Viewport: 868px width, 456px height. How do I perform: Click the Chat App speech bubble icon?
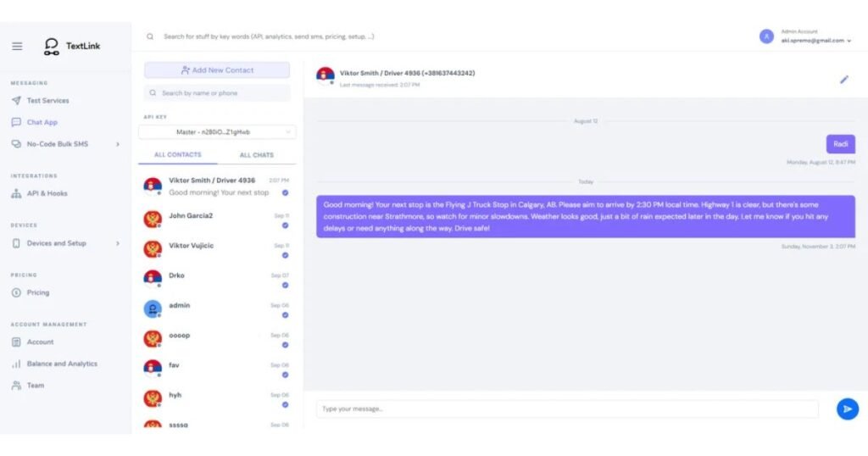click(x=16, y=122)
